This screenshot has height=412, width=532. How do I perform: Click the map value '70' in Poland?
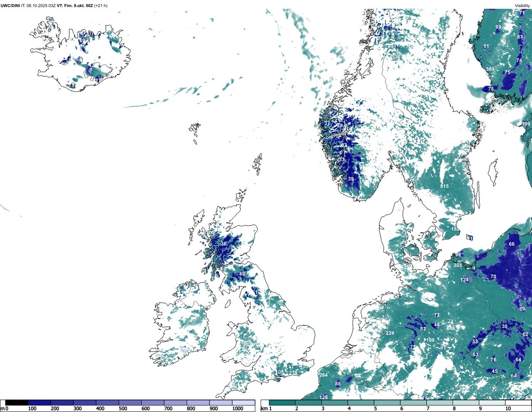point(493,276)
